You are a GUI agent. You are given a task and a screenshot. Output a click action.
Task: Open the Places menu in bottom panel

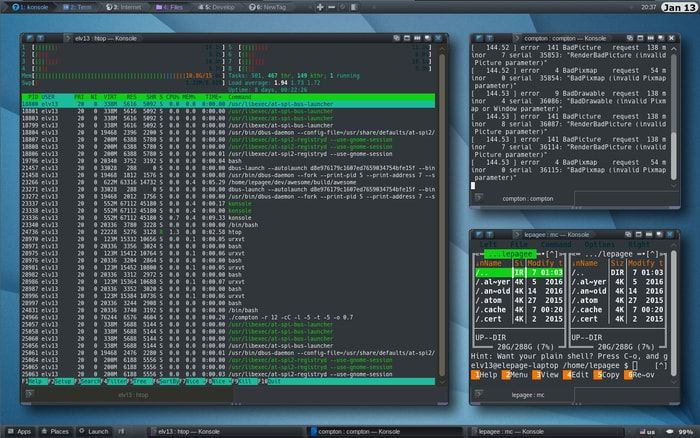[55, 431]
